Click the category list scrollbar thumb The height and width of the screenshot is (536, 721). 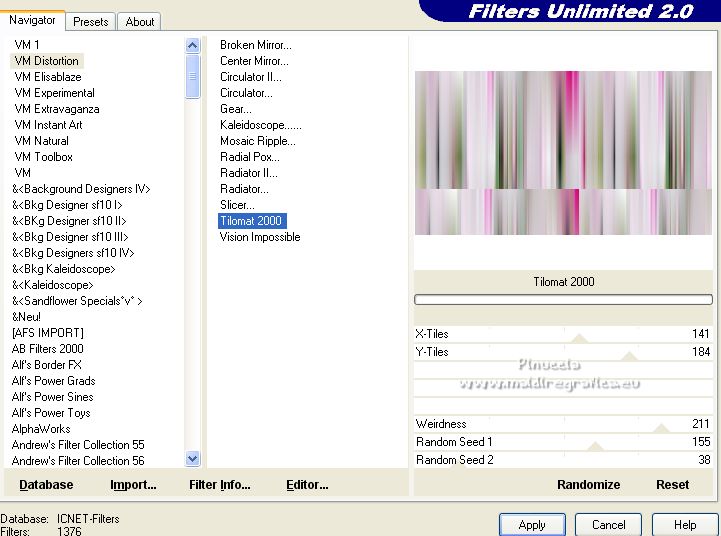click(x=193, y=76)
